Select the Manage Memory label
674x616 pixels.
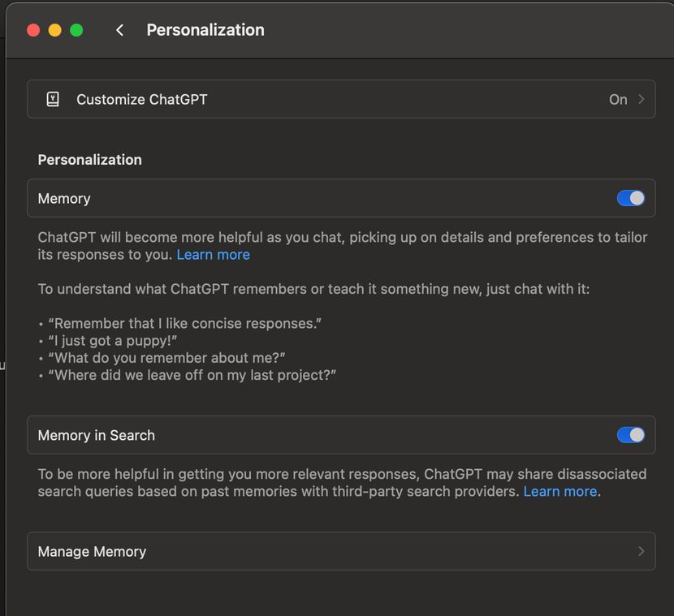pyautogui.click(x=92, y=551)
